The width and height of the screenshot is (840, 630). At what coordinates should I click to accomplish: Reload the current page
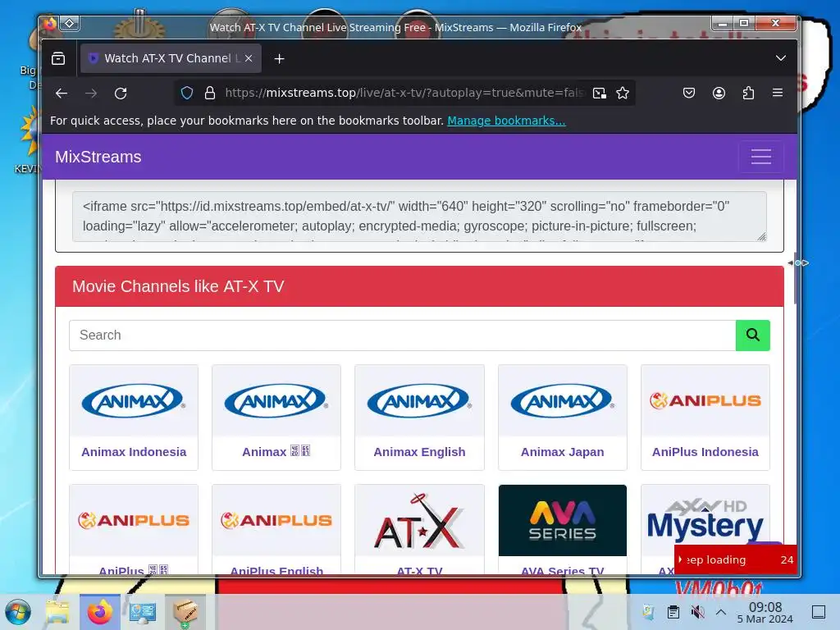121,94
